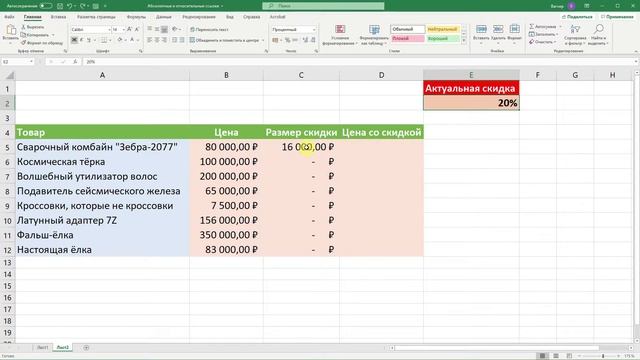Click the Decrease Decimal icon
The image size is (640, 360).
[x=313, y=40]
